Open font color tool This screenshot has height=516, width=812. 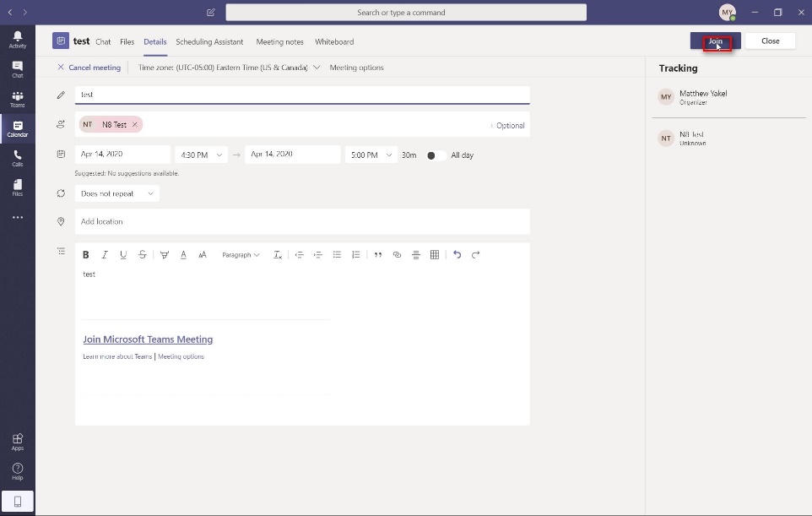(x=183, y=254)
